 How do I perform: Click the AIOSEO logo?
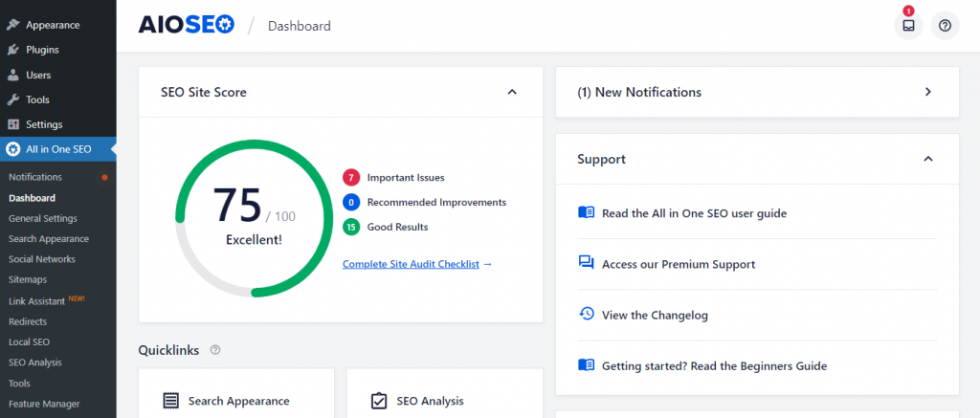click(x=188, y=25)
